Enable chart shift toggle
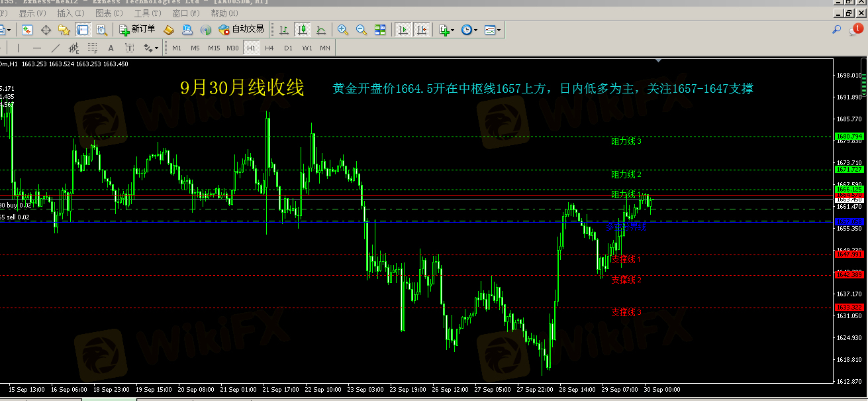This screenshot has height=401, width=868. tap(421, 30)
